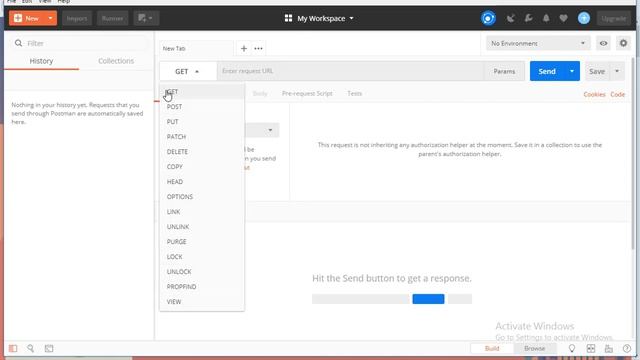Image resolution: width=640 pixels, height=360 pixels.
Task: Click the bootcamp lightbulb icon
Action: (572, 349)
